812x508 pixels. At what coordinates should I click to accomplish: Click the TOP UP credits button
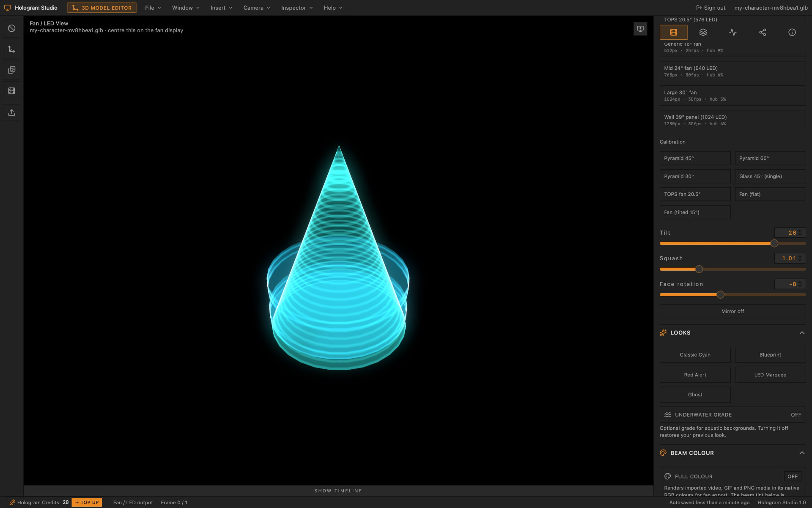(87, 503)
